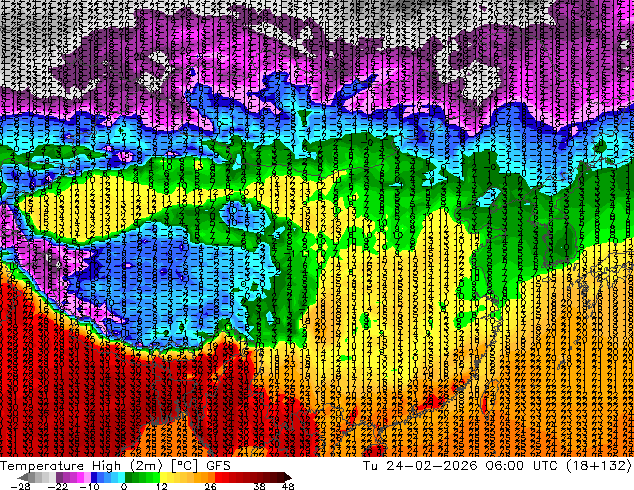Image resolution: width=634 pixels, height=490 pixels.
Task: Pick the bright red legend swatch above 26
Action: [x=218, y=477]
